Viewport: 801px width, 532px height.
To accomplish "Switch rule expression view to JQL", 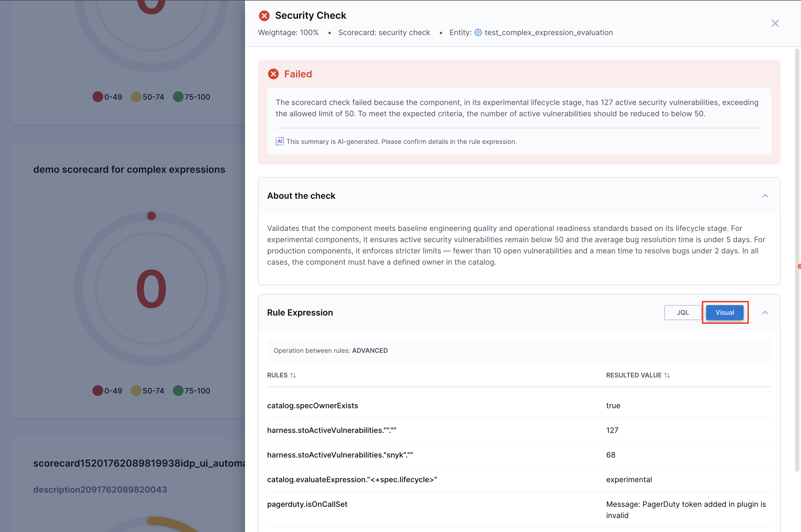I will (x=683, y=313).
